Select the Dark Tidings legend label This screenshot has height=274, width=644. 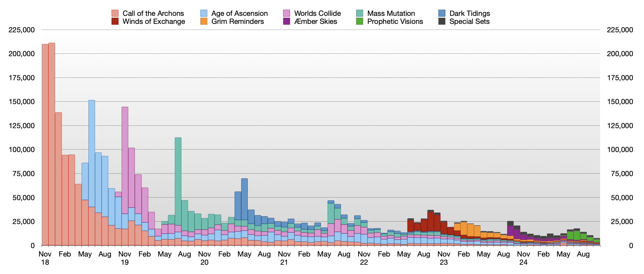tap(470, 13)
